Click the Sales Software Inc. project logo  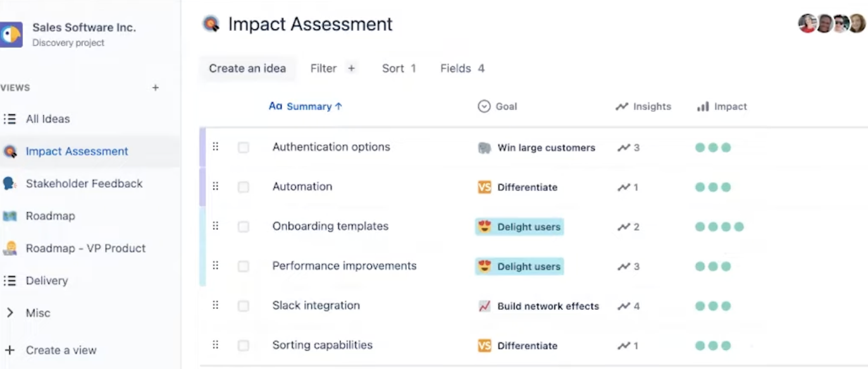(11, 34)
